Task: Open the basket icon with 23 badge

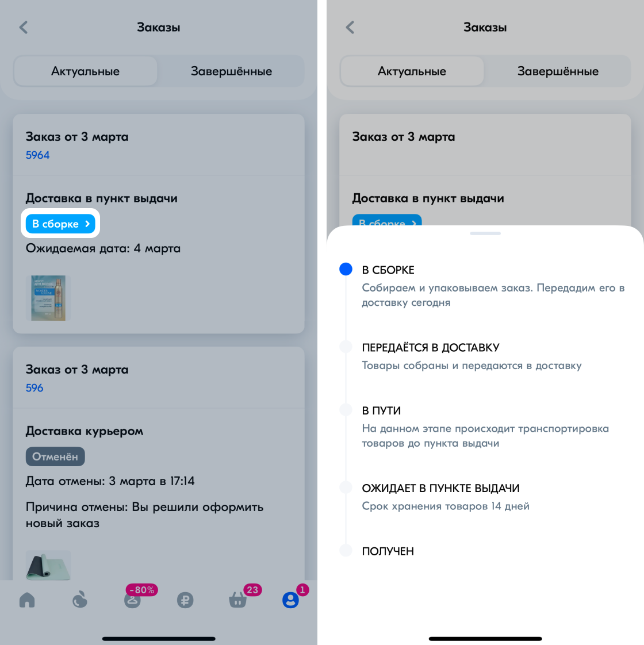Action: (x=238, y=600)
